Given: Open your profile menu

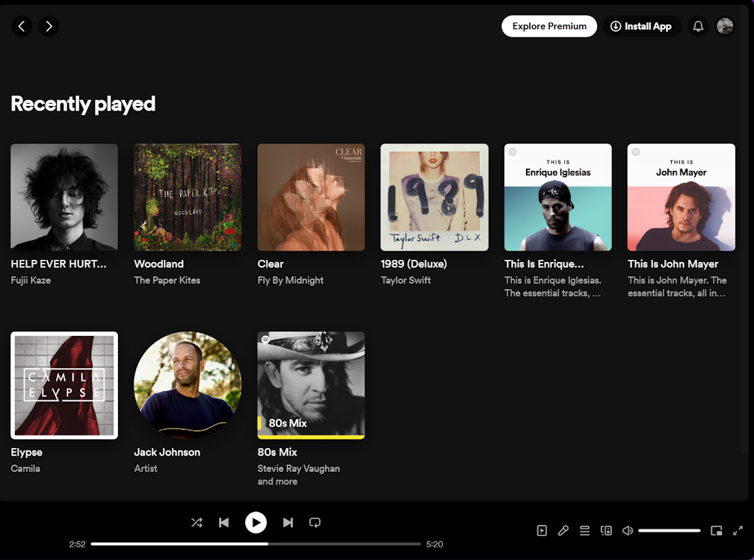Looking at the screenshot, I should coord(725,26).
